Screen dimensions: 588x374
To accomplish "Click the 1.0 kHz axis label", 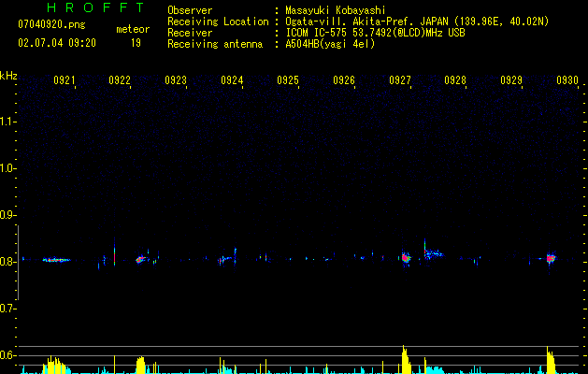I will pyautogui.click(x=7, y=168).
